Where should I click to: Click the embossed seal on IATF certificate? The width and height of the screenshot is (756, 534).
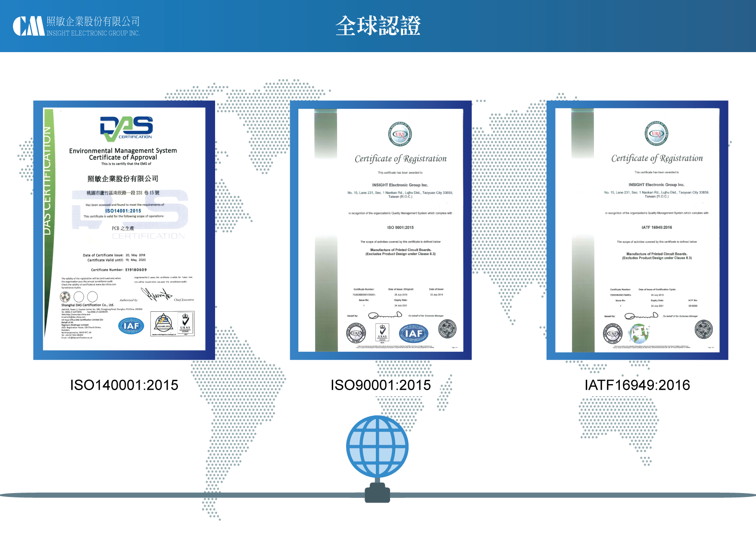pos(703,329)
